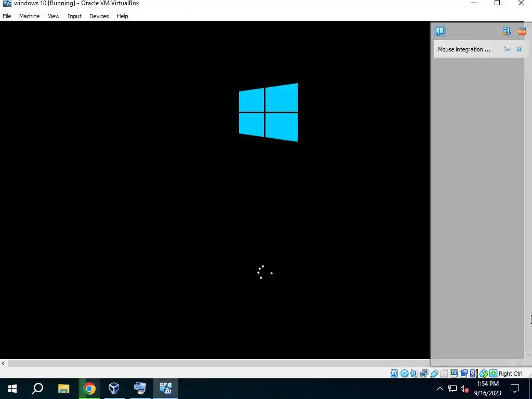This screenshot has width=532, height=399.
Task: Click the network adapters indicator
Action: click(424, 373)
